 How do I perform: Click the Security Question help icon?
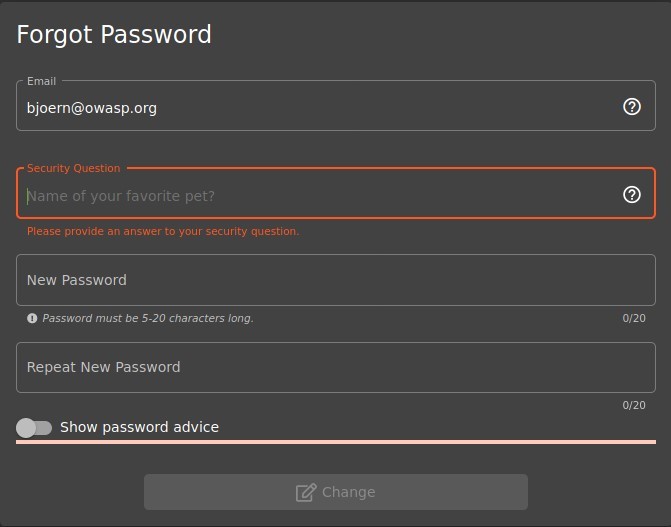point(632,195)
